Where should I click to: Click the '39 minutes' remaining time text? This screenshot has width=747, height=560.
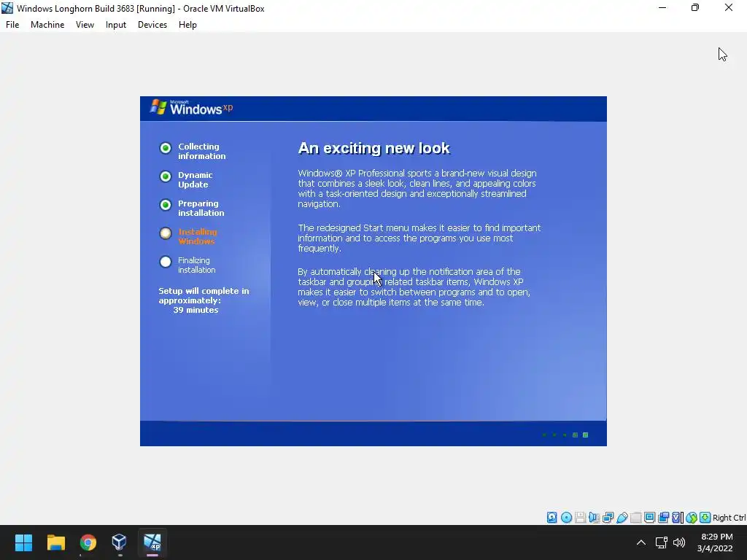[x=196, y=310]
